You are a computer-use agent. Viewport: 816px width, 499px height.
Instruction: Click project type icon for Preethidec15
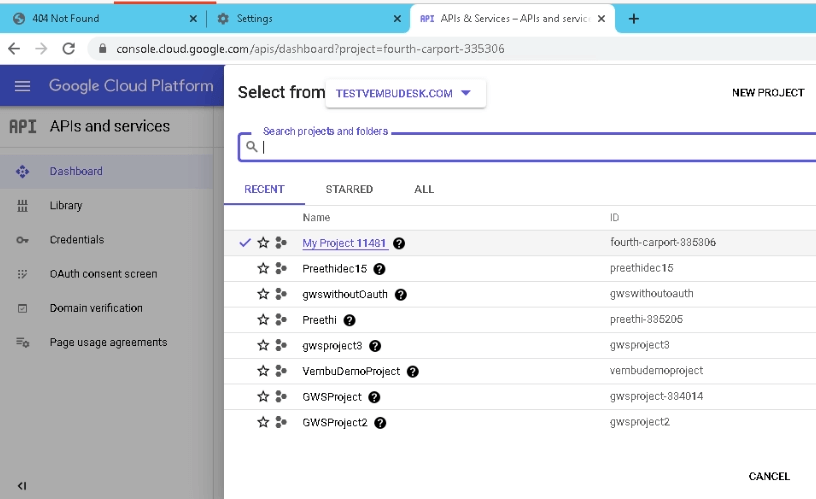click(281, 268)
